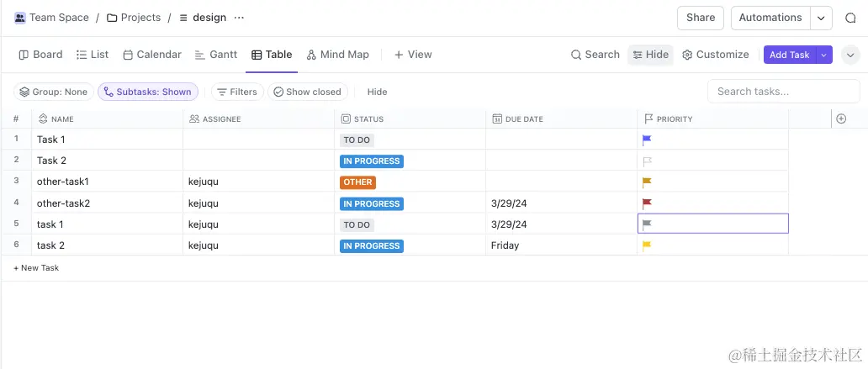The height and width of the screenshot is (369, 868).
Task: Switch to the Gantt view tab
Action: coord(216,55)
